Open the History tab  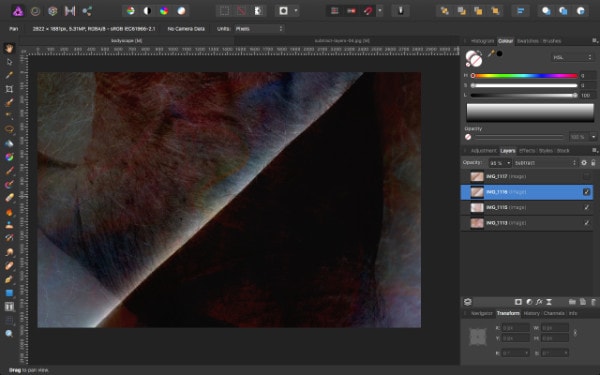532,313
